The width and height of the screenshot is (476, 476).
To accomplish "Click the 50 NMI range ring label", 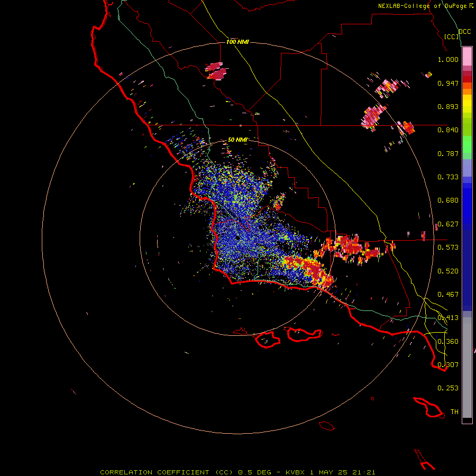I will point(237,140).
